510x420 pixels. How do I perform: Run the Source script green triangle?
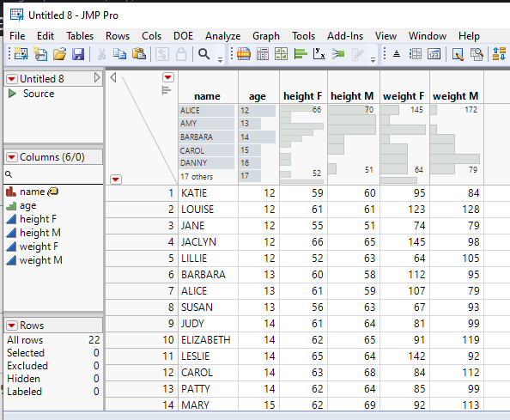click(x=12, y=94)
